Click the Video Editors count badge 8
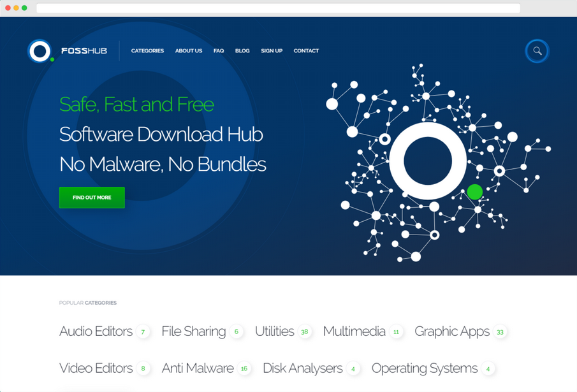Screen dimensions: 577x392 [x=143, y=368]
